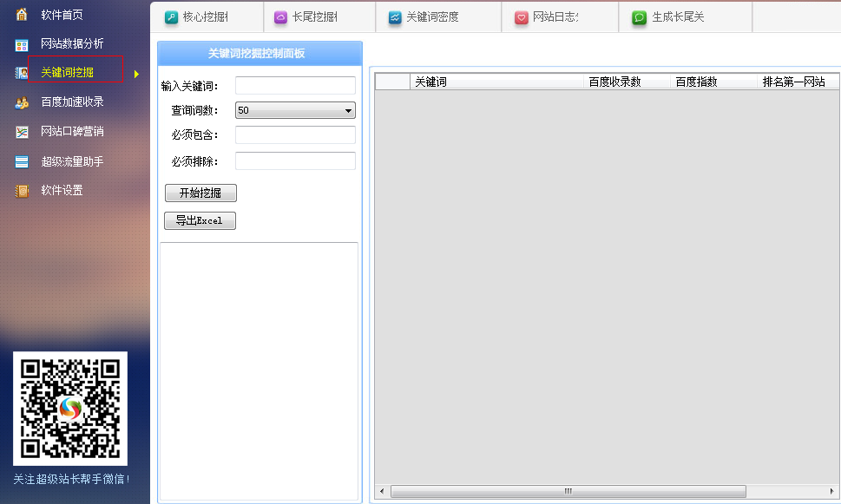Sort by the 百度收录数 column header
The image size is (841, 504).
(x=627, y=82)
